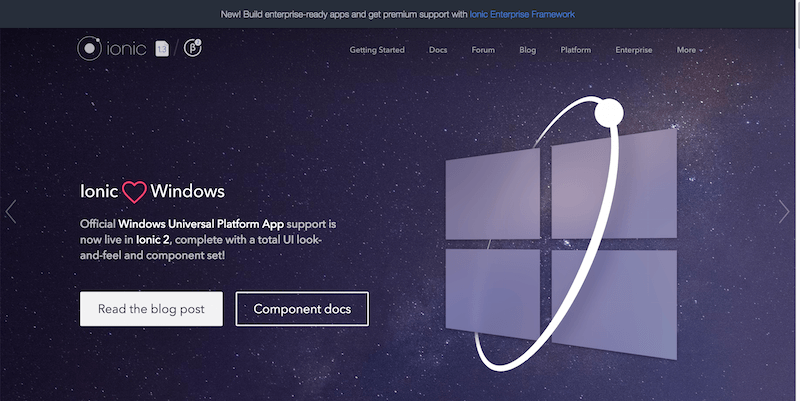Viewport: 800px width, 401px height.
Task: Advance to next slide with right arrow
Action: click(785, 211)
